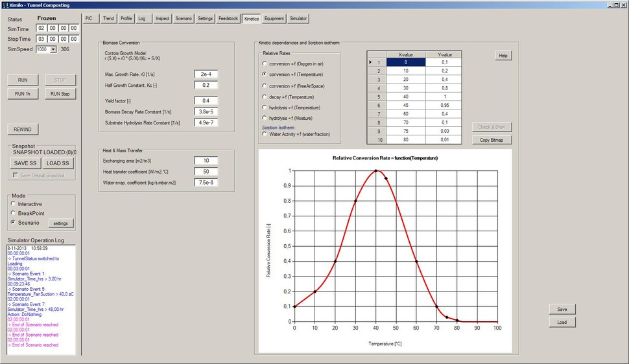Screen dimensions: 629x364
Task: Open the Equipment tab
Action: click(274, 19)
